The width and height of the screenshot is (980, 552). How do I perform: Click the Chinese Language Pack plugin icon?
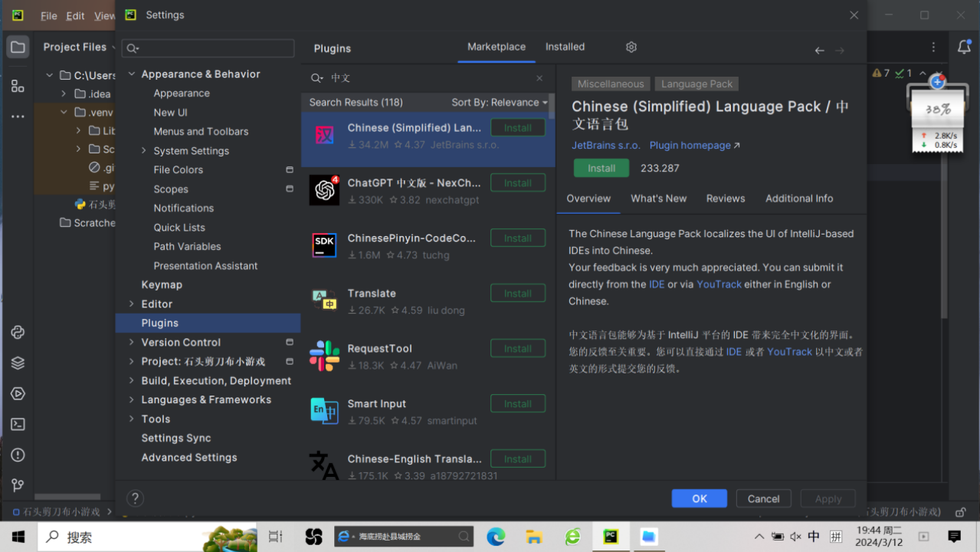[x=325, y=136]
